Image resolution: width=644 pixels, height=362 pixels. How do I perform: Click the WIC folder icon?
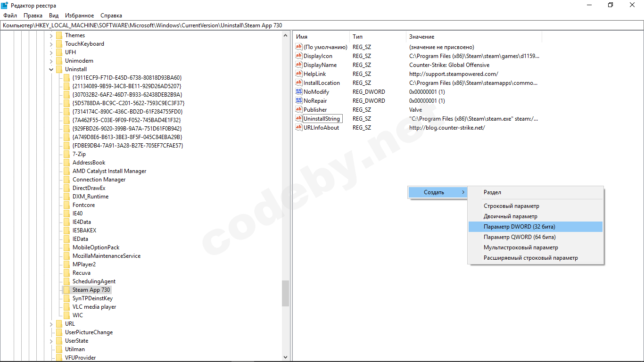coord(66,315)
